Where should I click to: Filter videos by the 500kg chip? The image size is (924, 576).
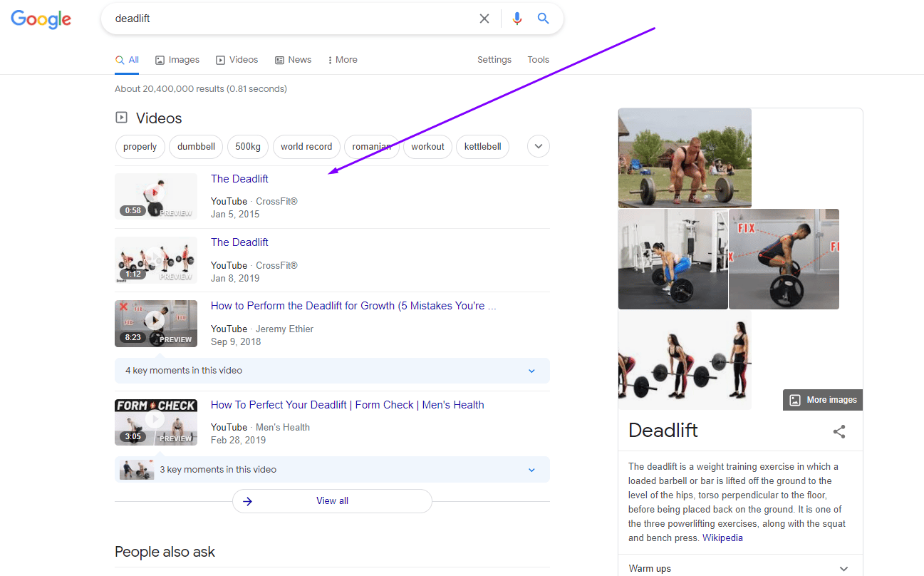[x=248, y=147]
